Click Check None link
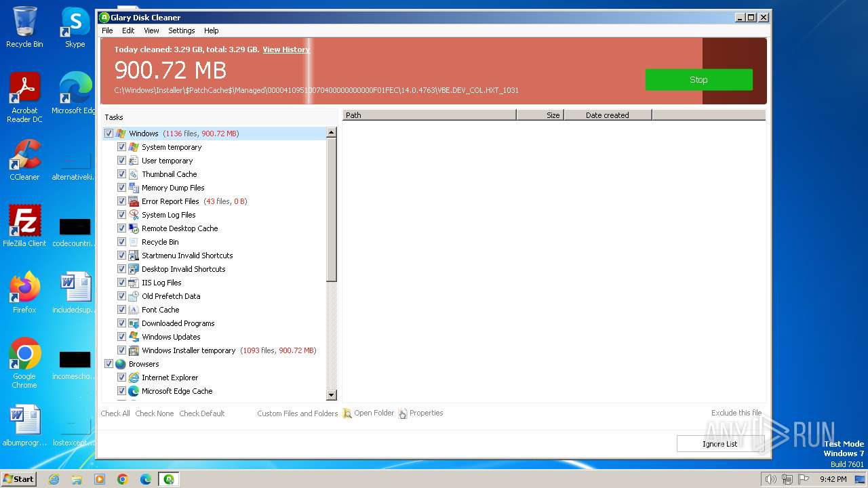Viewport: 868px width, 488px height. (154, 413)
